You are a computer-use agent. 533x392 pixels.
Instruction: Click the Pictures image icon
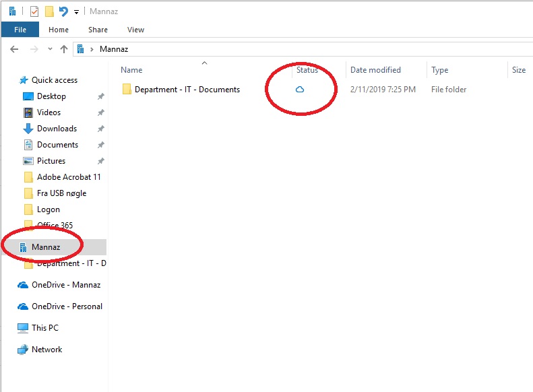[x=28, y=161]
